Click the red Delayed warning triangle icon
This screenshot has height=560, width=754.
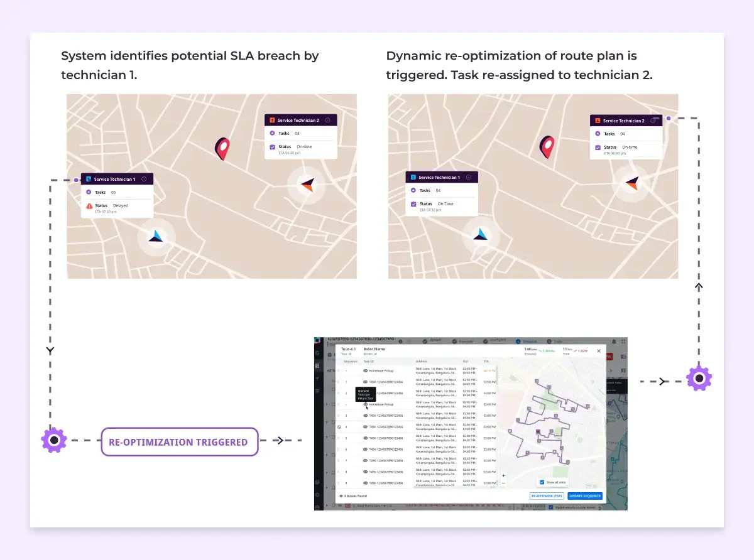point(89,206)
